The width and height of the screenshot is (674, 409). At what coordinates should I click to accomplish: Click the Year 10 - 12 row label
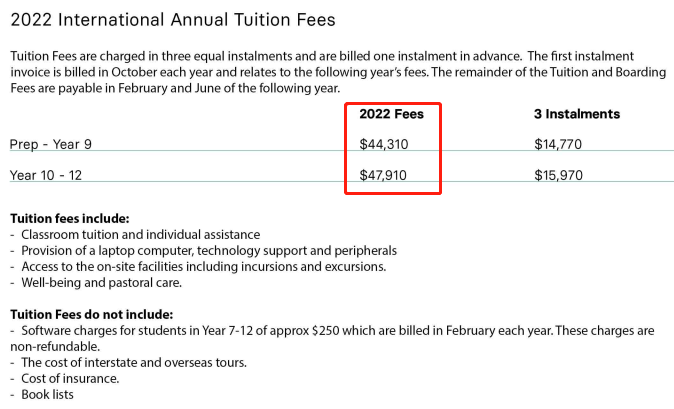(x=46, y=175)
